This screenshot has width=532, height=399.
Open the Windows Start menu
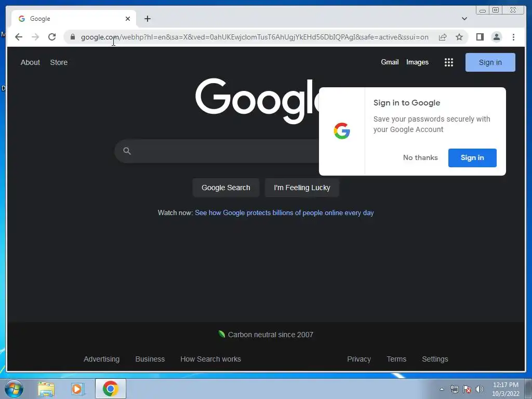click(14, 389)
